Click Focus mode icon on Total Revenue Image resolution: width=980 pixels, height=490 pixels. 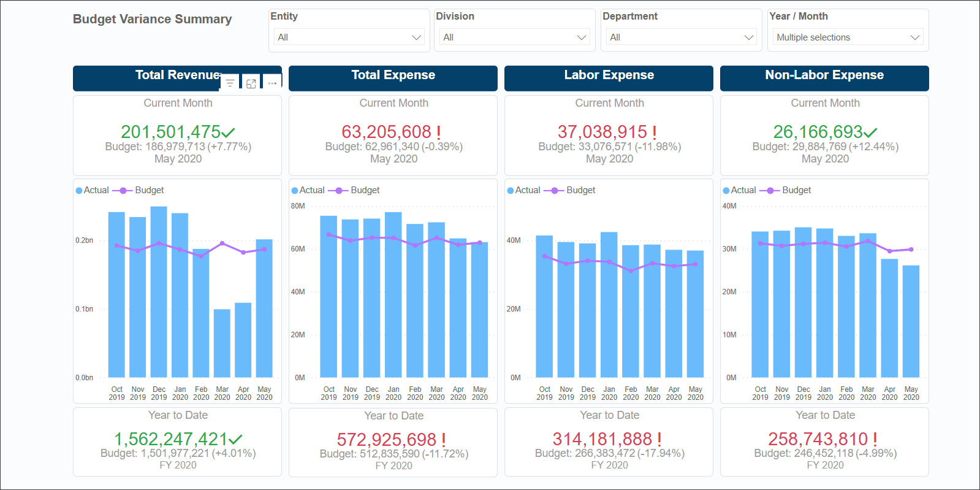click(x=251, y=83)
